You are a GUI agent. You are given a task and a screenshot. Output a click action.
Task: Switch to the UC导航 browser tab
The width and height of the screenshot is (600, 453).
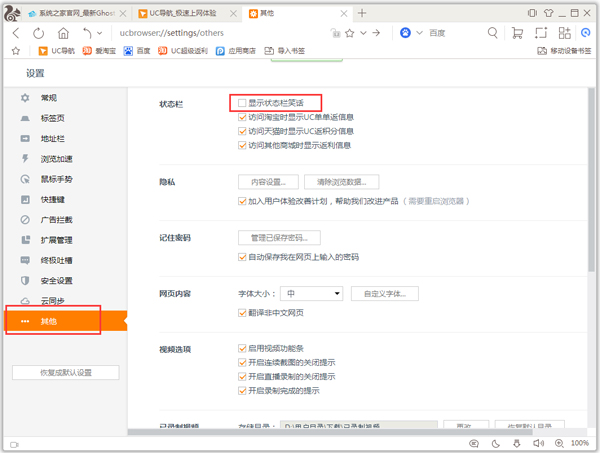tap(183, 13)
